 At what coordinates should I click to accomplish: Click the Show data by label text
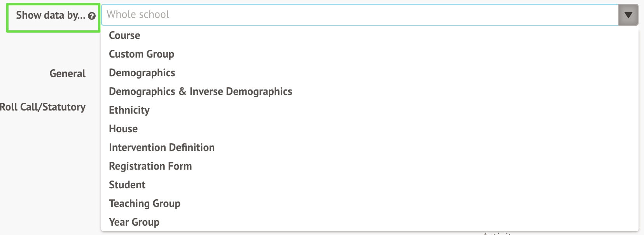(50, 16)
